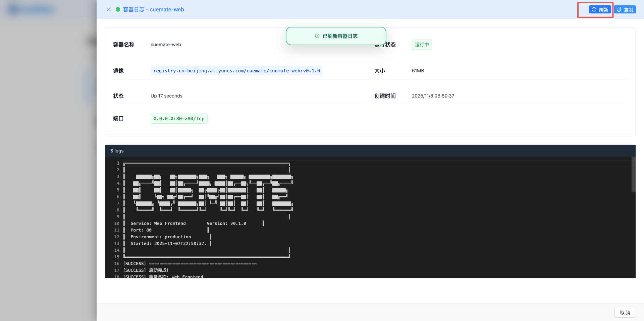Image resolution: width=644 pixels, height=321 pixels.
Task: Click the '$ logs' terminal header
Action: pyautogui.click(x=117, y=151)
